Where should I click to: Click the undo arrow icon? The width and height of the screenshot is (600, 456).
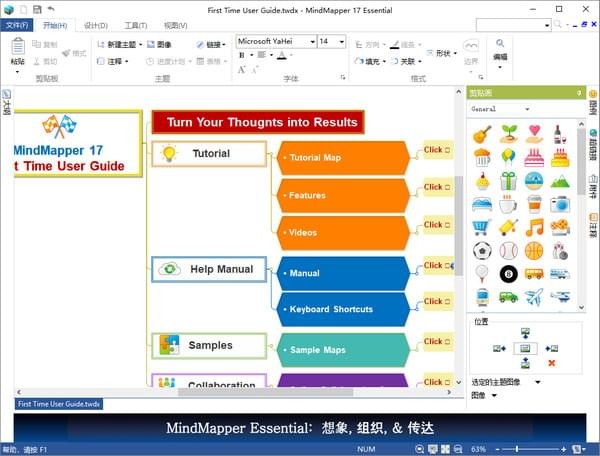click(x=51, y=9)
